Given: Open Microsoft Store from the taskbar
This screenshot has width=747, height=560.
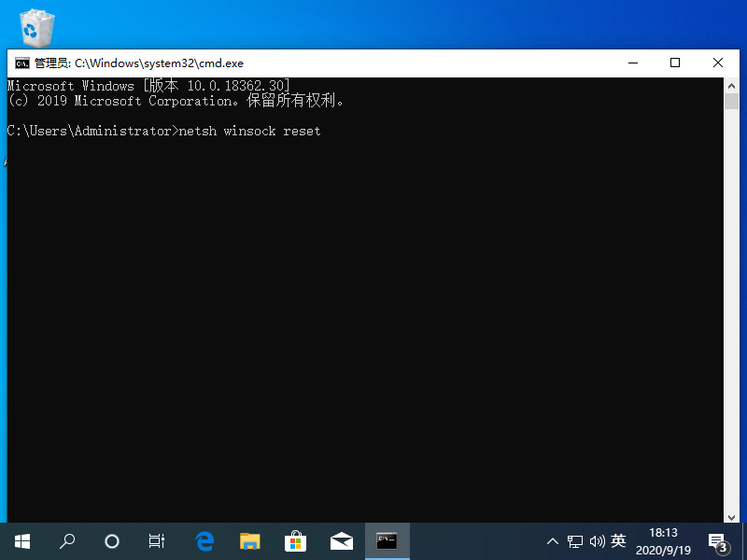Looking at the screenshot, I should (295, 540).
